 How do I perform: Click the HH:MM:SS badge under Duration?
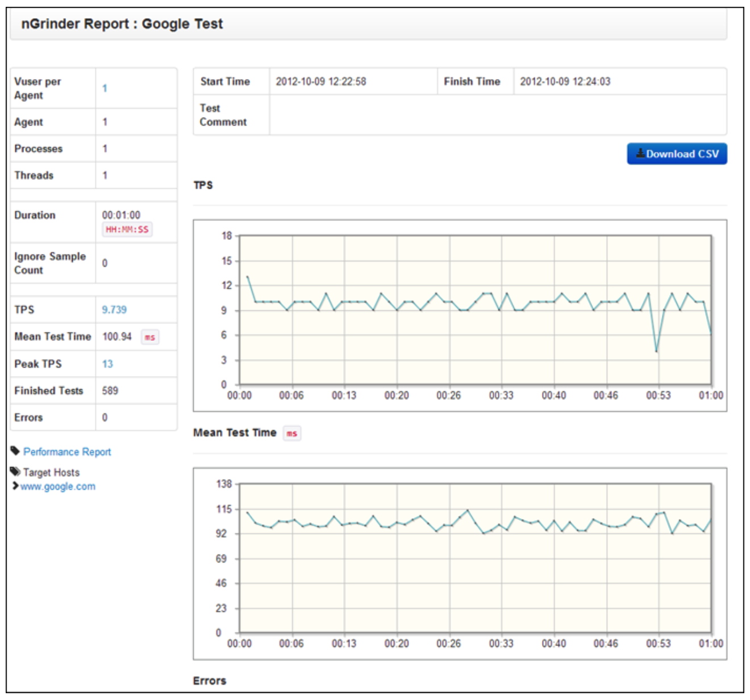(x=127, y=230)
